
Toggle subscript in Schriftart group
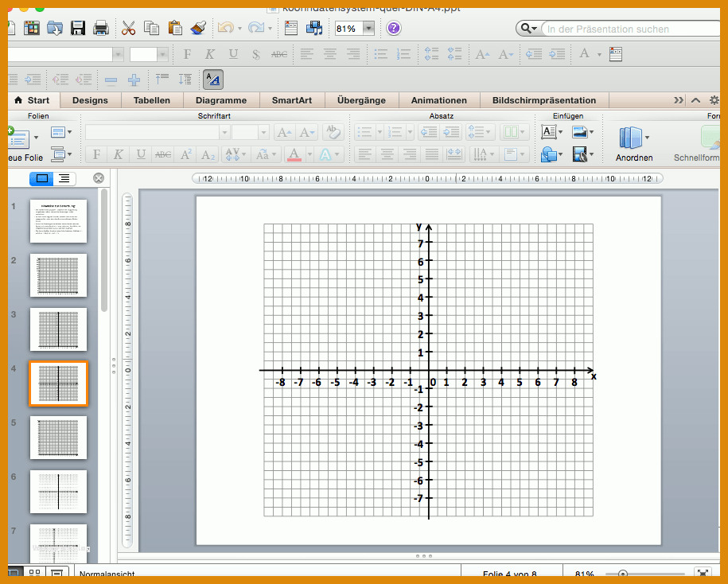pos(208,154)
